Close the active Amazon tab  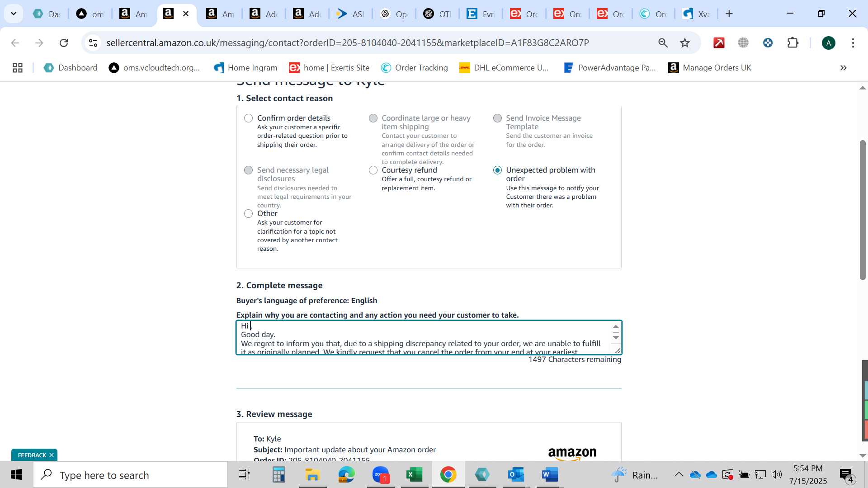186,14
